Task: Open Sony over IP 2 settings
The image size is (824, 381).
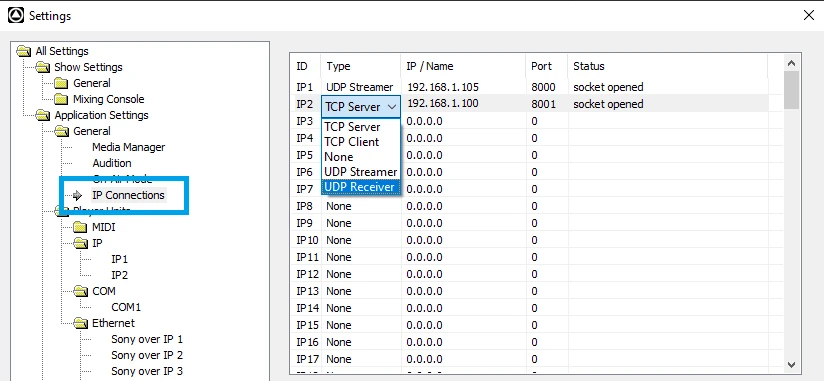Action: [147, 355]
